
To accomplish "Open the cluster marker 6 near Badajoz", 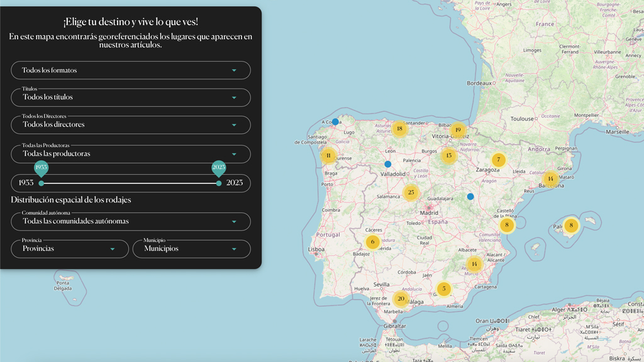I will (372, 241).
